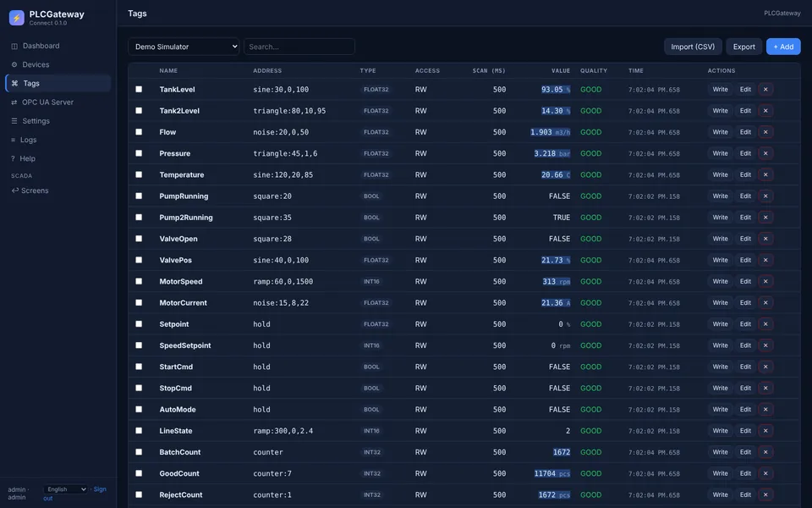
Task: Delete the StartCmd tag using its X icon
Action: click(765, 367)
